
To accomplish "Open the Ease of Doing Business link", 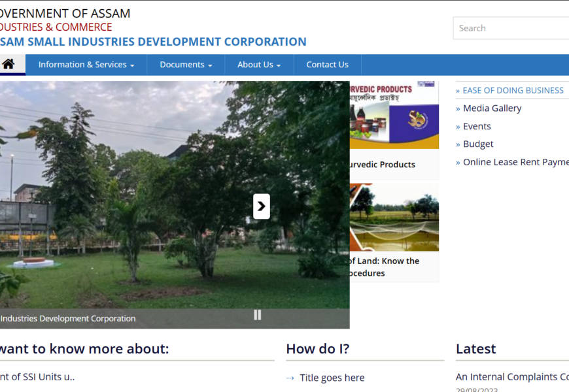I will coord(513,90).
